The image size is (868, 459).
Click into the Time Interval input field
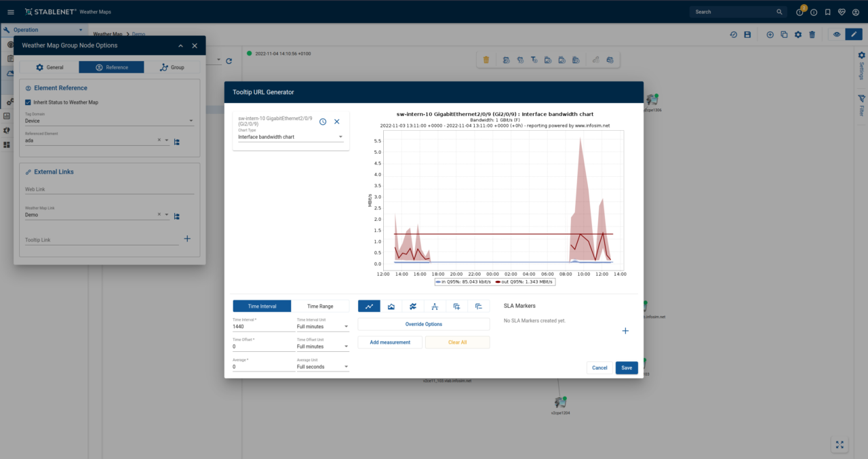(263, 327)
